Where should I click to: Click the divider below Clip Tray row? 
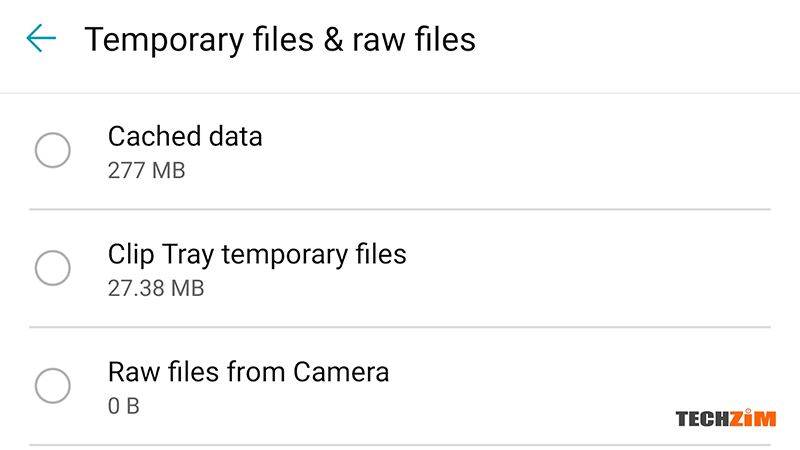tap(399, 327)
